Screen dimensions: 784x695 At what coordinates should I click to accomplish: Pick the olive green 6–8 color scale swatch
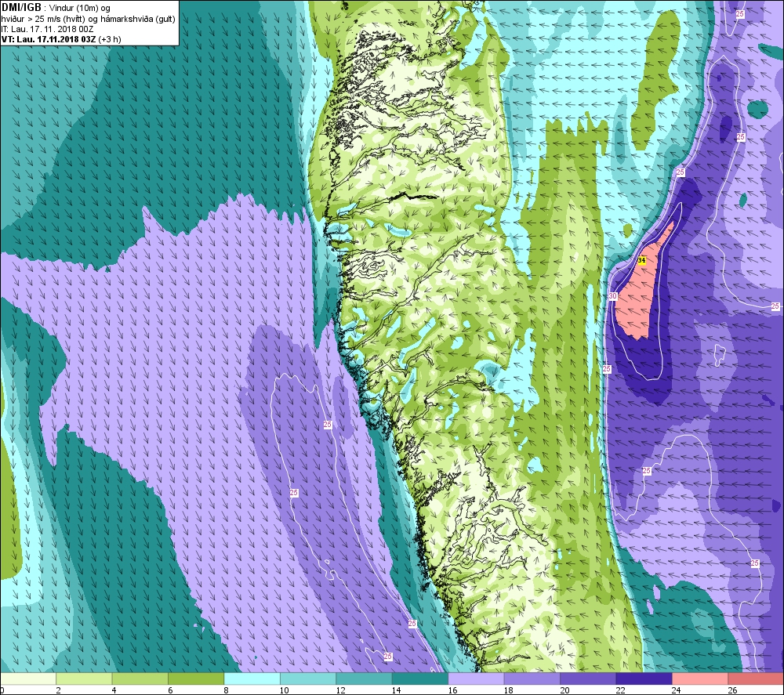tap(196, 679)
